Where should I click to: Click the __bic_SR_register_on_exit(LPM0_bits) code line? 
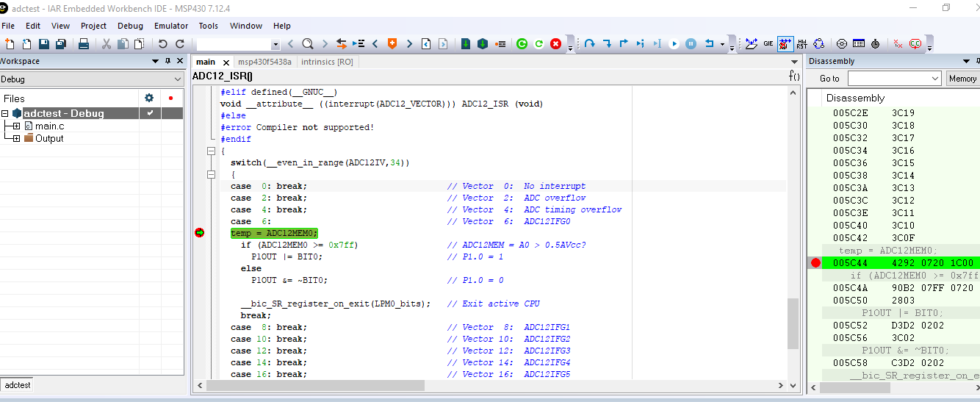coord(336,304)
